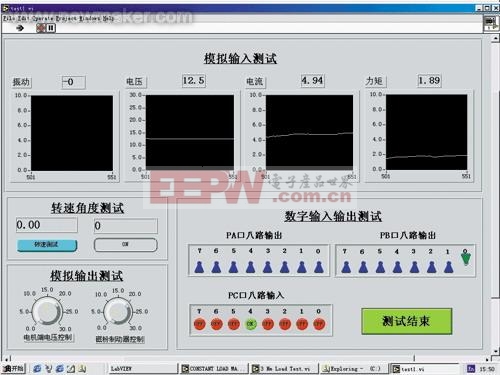500x375 pixels.
Task: Click the ON button under rotation test
Action: point(125,245)
